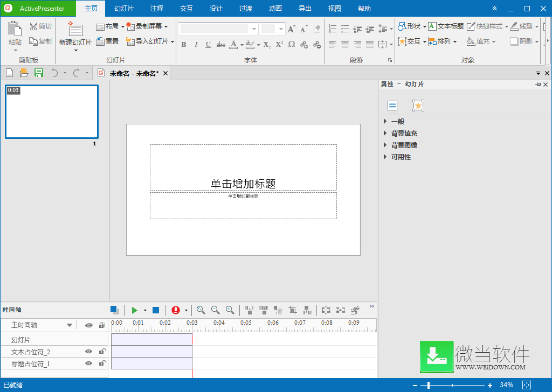This screenshot has width=552, height=392.
Task: Open project with the folder icon
Action: click(x=24, y=73)
